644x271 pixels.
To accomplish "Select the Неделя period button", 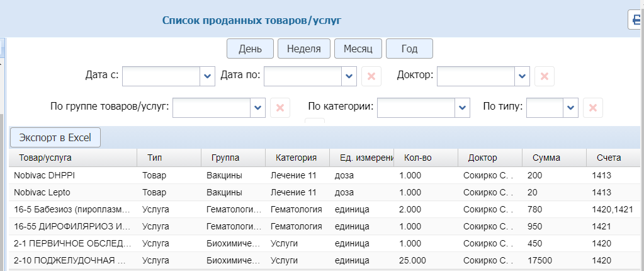I will pos(304,49).
